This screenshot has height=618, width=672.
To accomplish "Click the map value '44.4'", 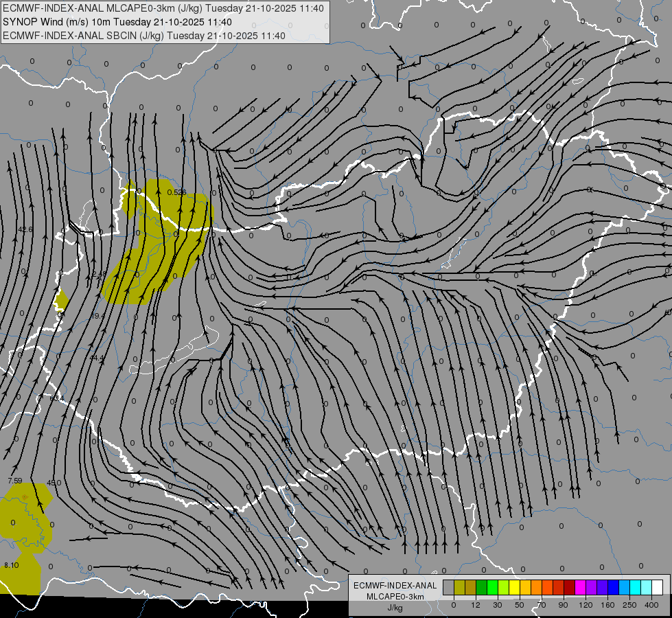I will point(97,358).
